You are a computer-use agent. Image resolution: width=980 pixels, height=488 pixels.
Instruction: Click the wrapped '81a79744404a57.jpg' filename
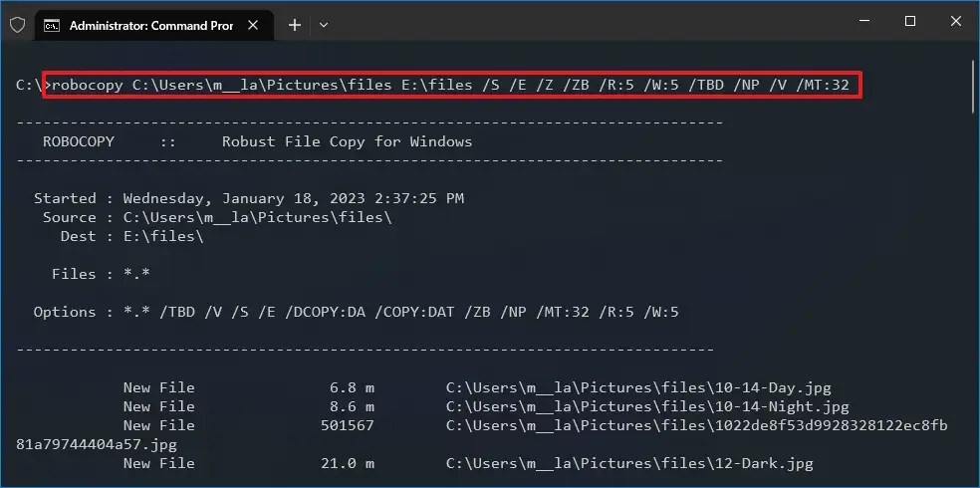point(97,445)
